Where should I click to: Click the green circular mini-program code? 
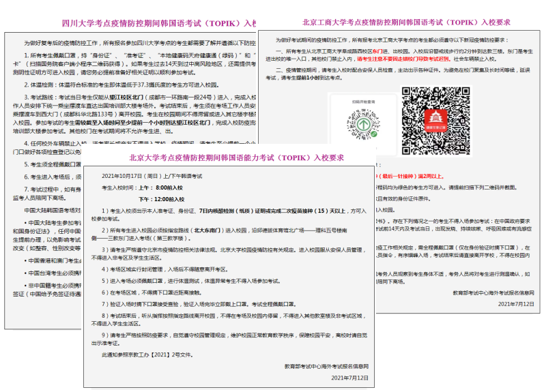click(363, 125)
